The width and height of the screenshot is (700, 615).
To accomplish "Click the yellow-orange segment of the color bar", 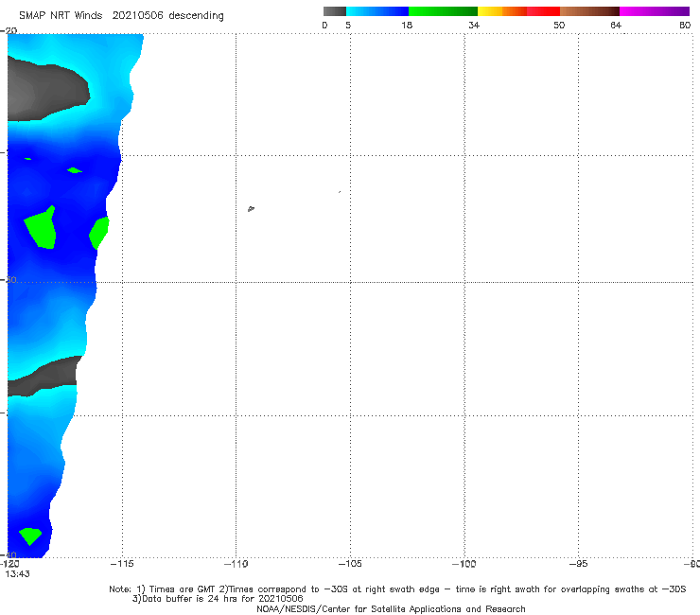I will pos(501,11).
